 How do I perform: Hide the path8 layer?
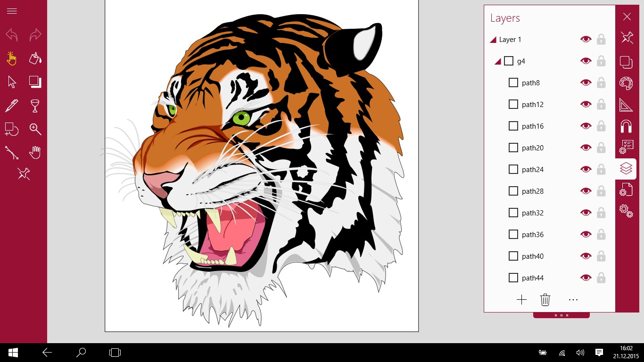(x=586, y=82)
